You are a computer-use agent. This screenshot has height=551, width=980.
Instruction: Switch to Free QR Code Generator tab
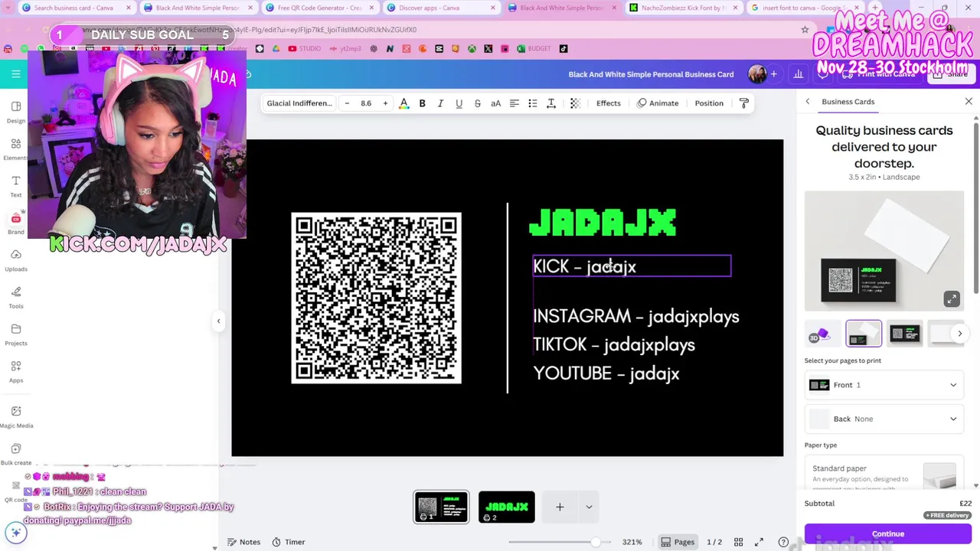tap(319, 8)
